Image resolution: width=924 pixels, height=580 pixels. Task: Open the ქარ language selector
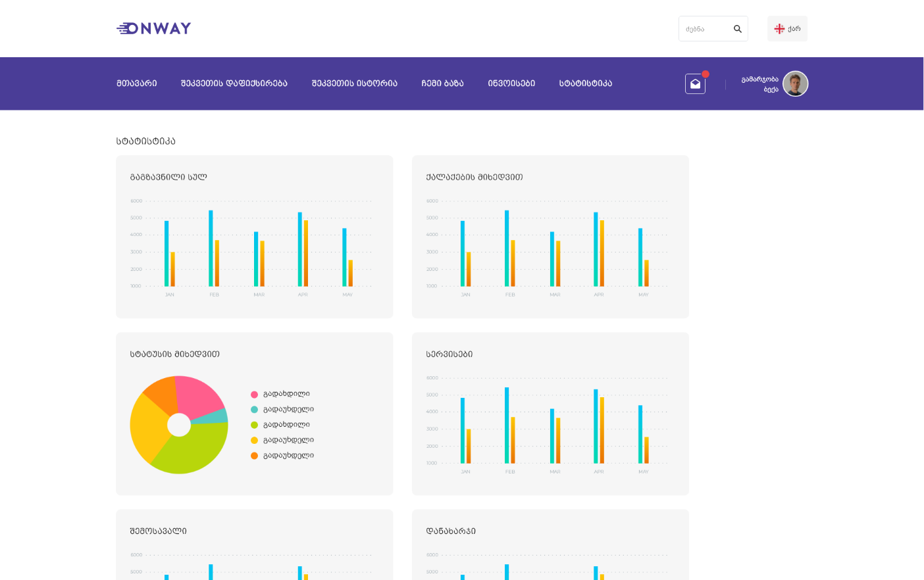(x=787, y=29)
